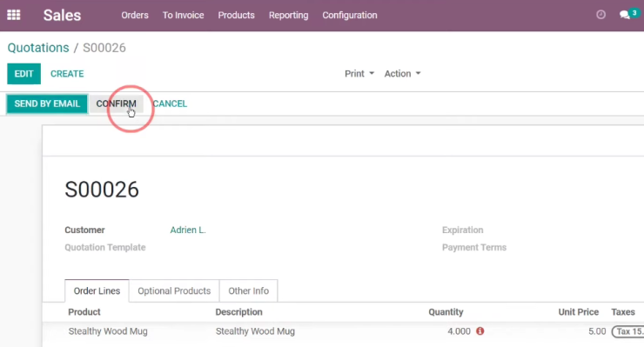The image size is (644, 347).
Task: Open the To Invoice menu
Action: coord(183,15)
